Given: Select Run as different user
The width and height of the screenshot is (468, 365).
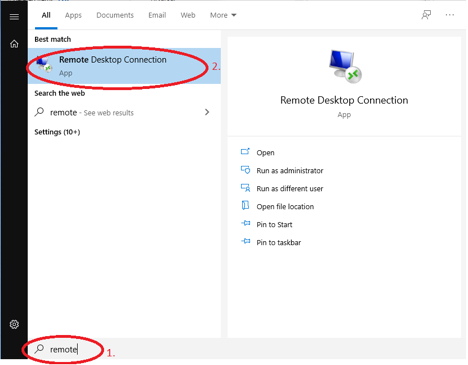Looking at the screenshot, I should click(x=290, y=189).
